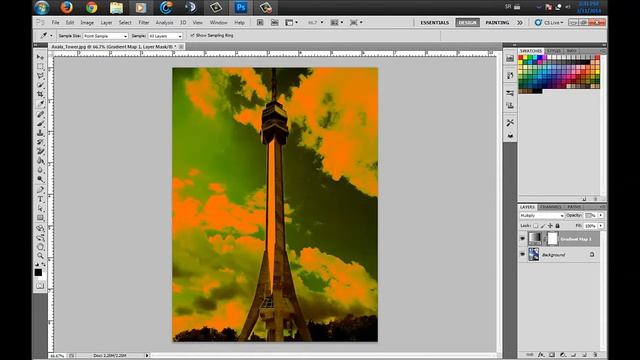The image size is (640, 360).
Task: Toggle Lock transparent pixels
Action: [536, 226]
